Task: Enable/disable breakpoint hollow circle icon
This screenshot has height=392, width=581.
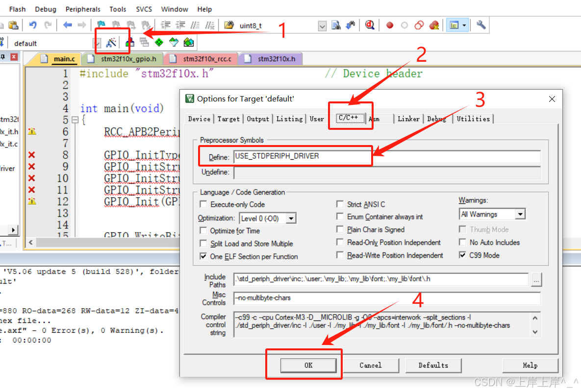Action: (404, 25)
